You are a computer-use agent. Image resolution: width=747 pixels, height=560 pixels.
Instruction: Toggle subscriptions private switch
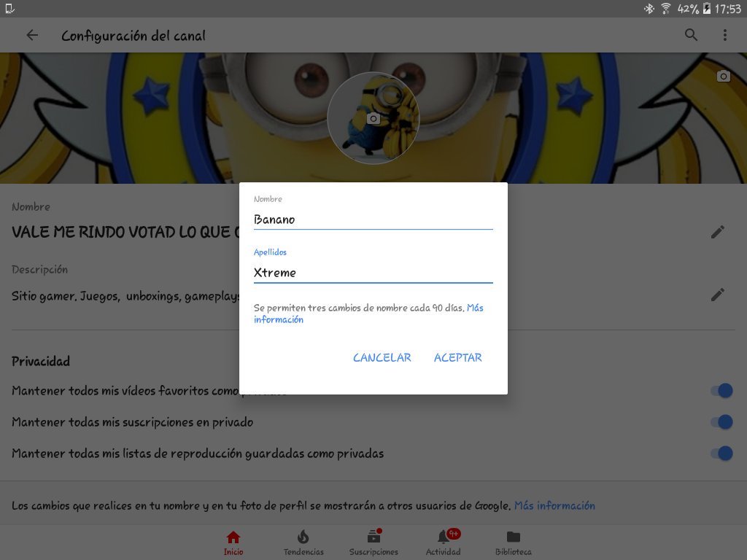tap(721, 422)
